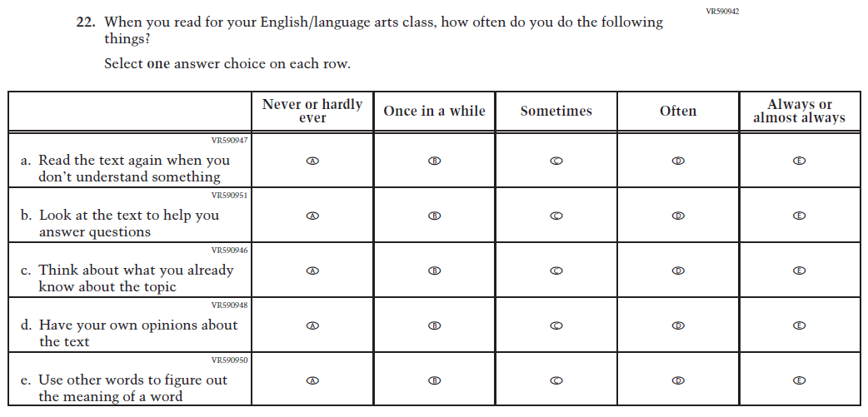Screen dimensions: 868x417
Task: Click the 'Sometimes' column header
Action: pos(556,111)
